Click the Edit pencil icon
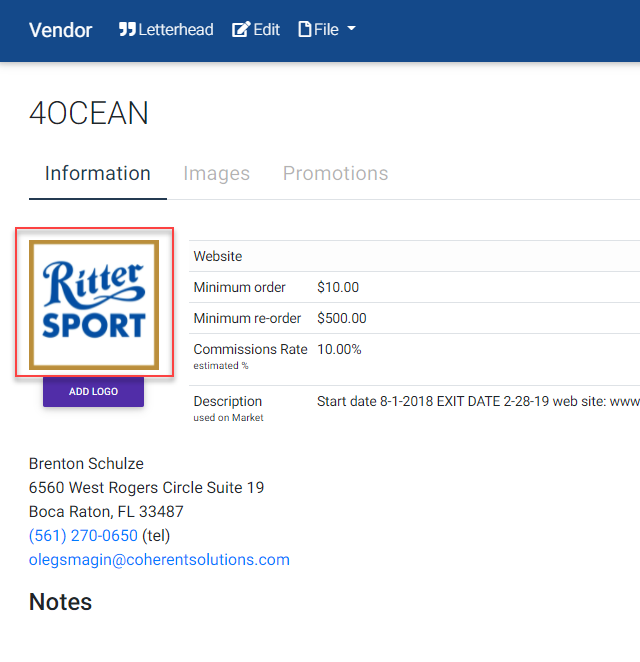The width and height of the screenshot is (640, 662). 241,30
